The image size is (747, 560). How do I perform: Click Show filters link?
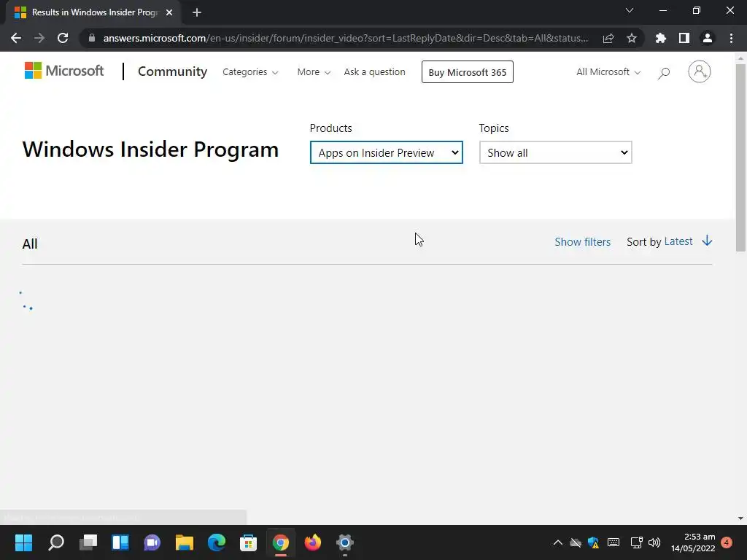click(582, 242)
